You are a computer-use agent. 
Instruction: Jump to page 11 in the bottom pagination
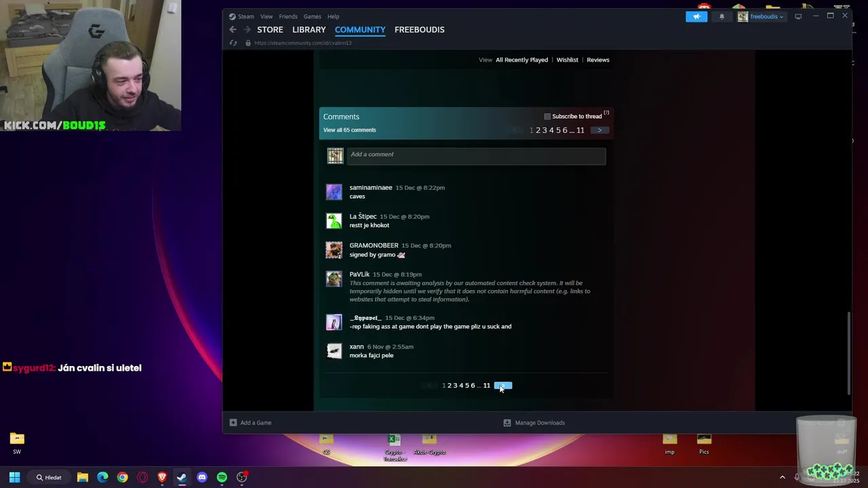(x=487, y=386)
